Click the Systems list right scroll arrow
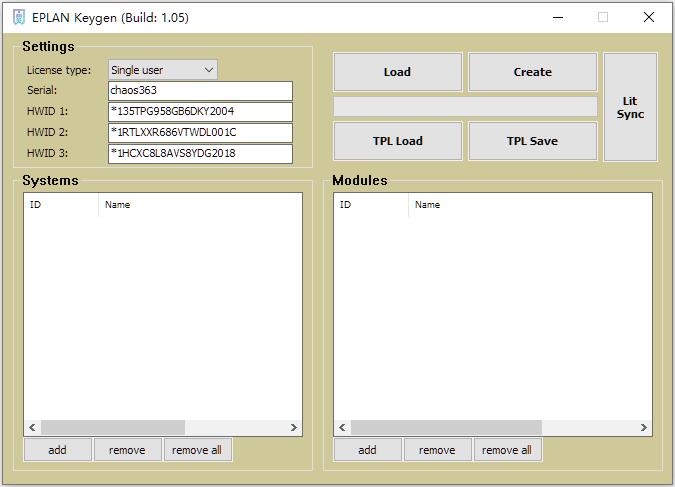The width and height of the screenshot is (675, 487). point(294,428)
